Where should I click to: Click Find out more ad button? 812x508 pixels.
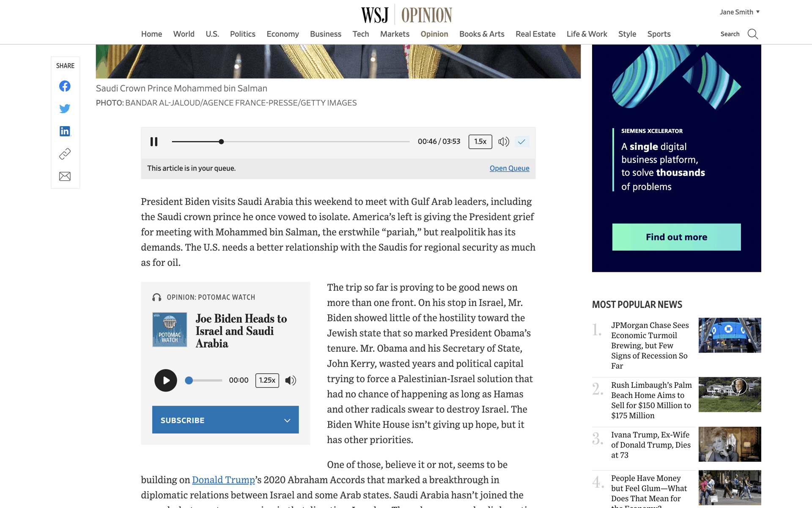click(677, 237)
